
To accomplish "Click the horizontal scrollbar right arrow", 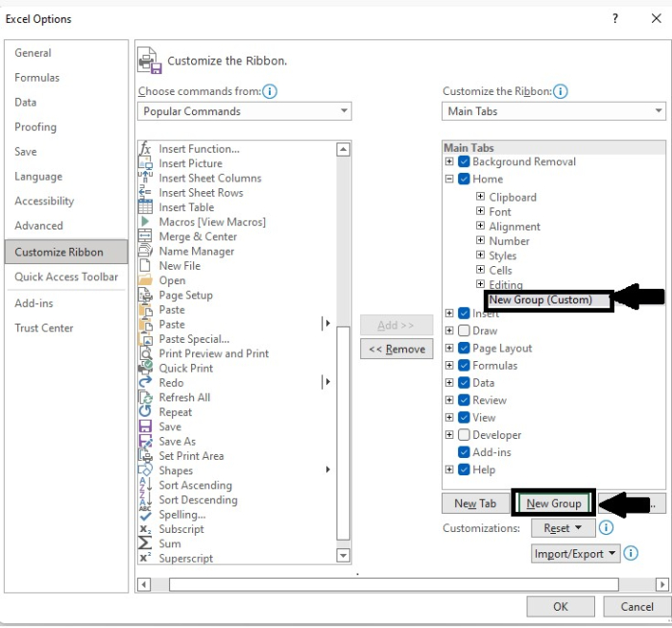I will point(662,584).
